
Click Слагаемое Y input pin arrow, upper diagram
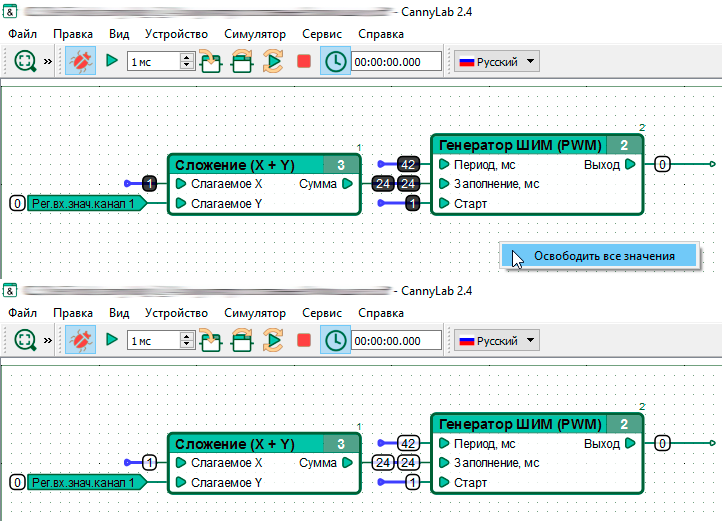click(181, 203)
